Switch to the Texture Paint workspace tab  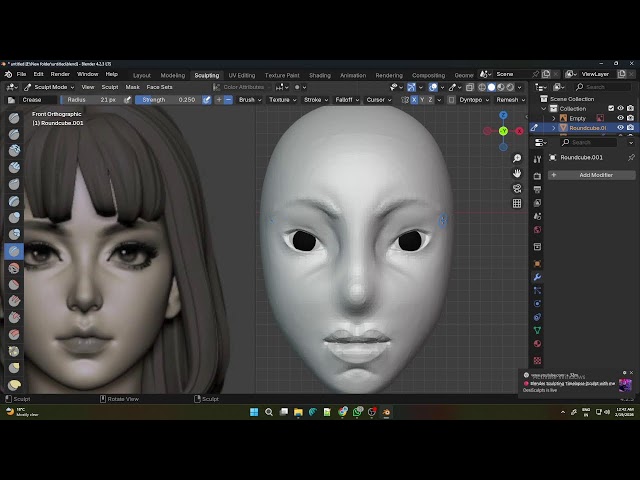click(282, 75)
